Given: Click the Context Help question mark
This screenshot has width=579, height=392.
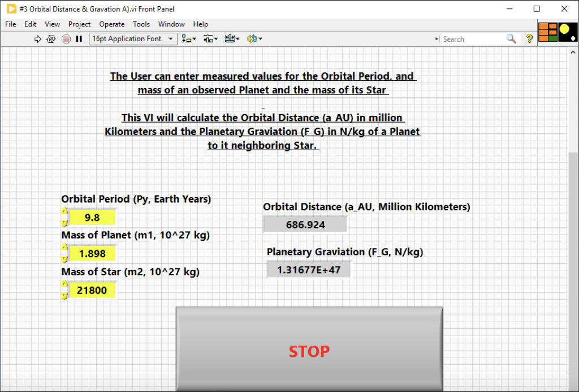Looking at the screenshot, I should 529,39.
